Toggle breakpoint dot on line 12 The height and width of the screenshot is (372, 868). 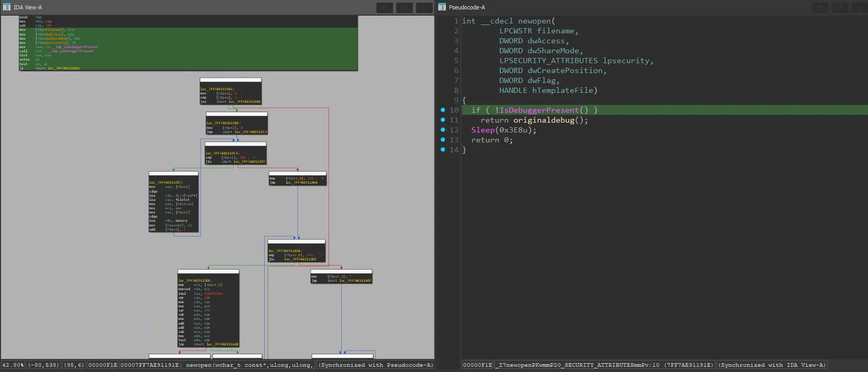pyautogui.click(x=443, y=130)
